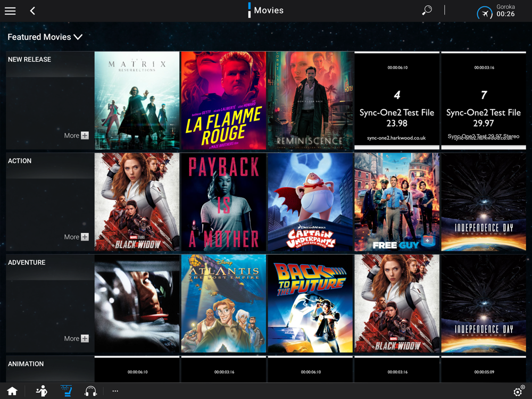This screenshot has height=399, width=532.
Task: Open the flight info airplane icon
Action: [485, 14]
